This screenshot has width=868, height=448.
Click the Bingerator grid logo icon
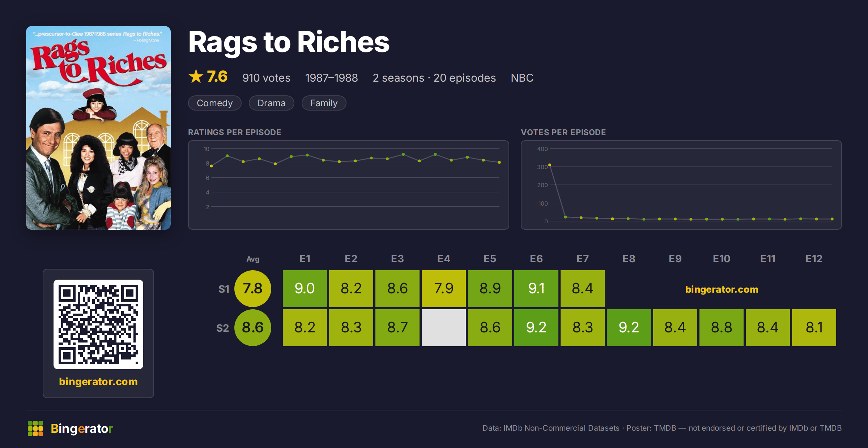click(35, 428)
